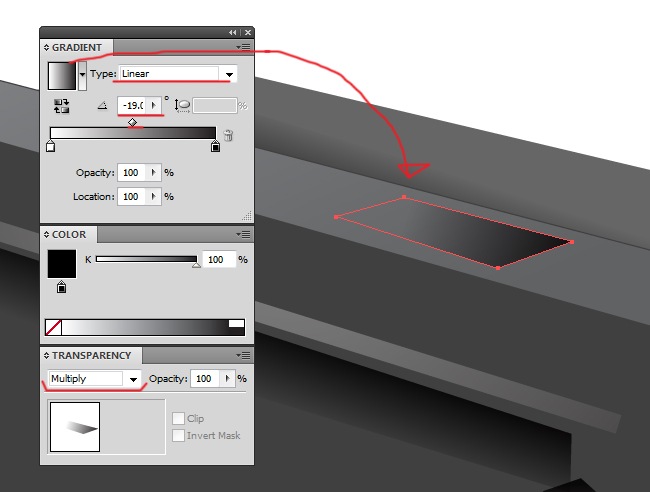650x492 pixels.
Task: Click the gradient angle icon
Action: pos(102,106)
